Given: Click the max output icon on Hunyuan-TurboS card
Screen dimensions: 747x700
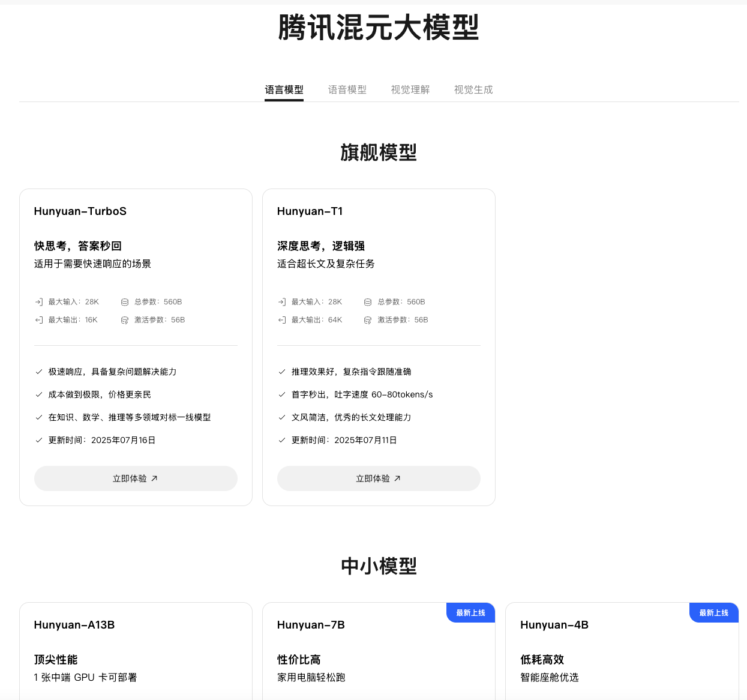Looking at the screenshot, I should click(x=39, y=320).
